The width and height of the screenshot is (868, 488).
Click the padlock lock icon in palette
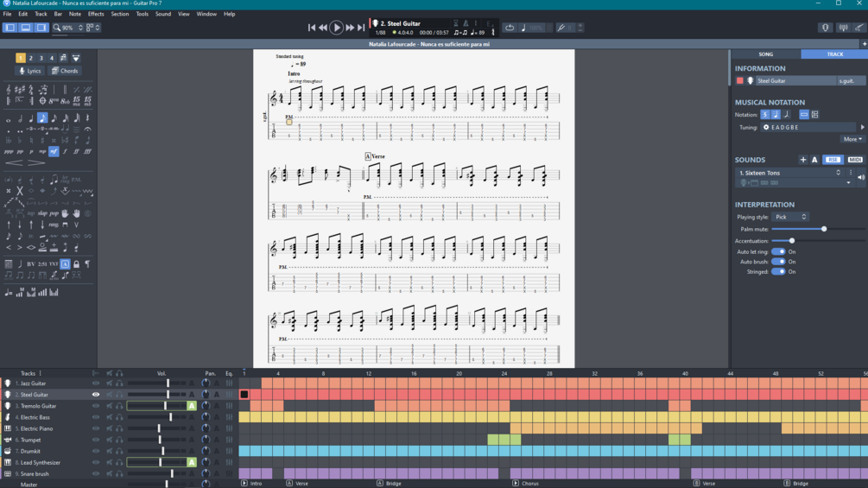click(76, 264)
